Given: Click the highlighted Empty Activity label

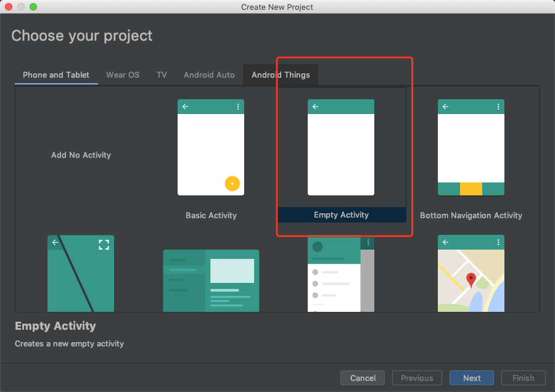Looking at the screenshot, I should [x=342, y=214].
